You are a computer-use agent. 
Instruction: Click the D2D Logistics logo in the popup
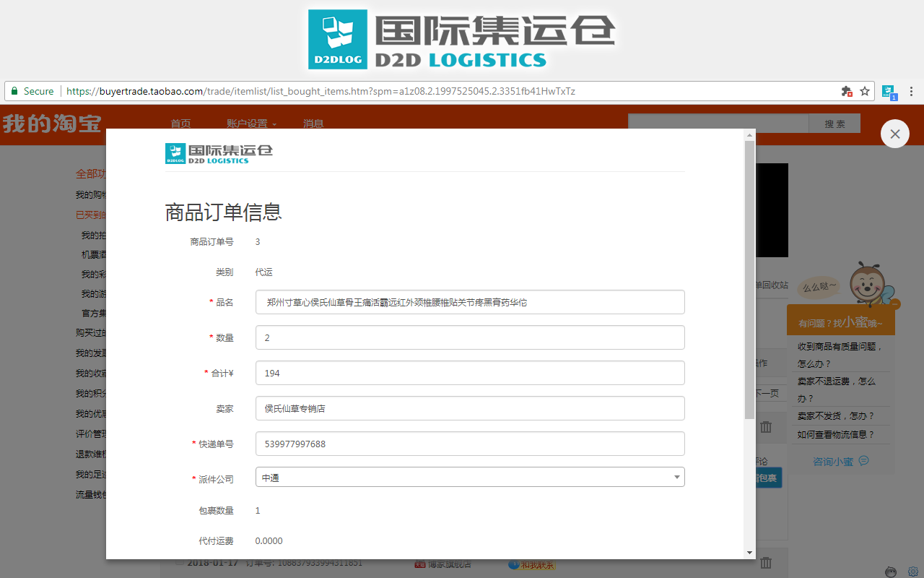click(219, 153)
